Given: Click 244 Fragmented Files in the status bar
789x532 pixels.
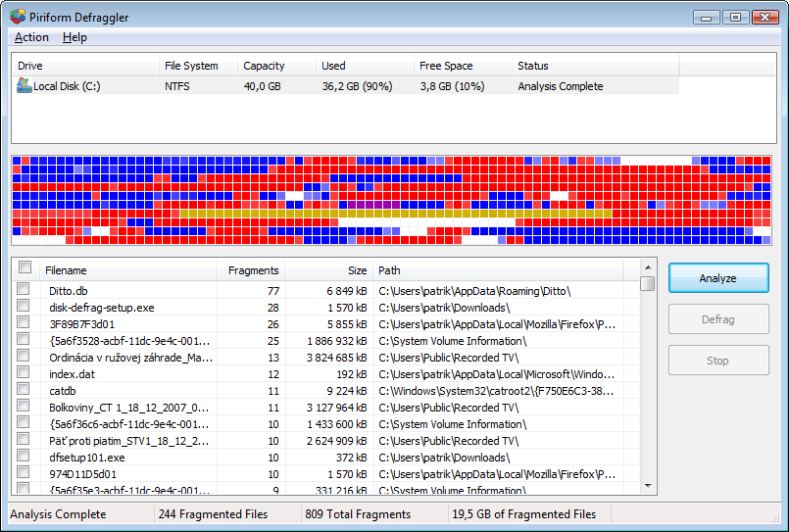Looking at the screenshot, I should click(x=213, y=514).
